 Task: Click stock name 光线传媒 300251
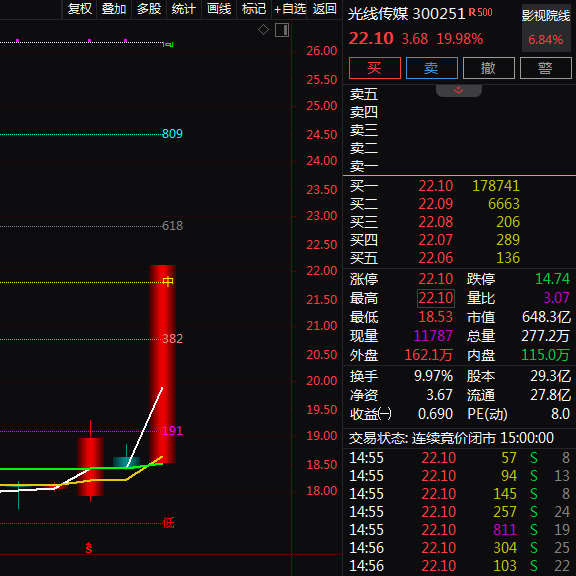pyautogui.click(x=407, y=14)
